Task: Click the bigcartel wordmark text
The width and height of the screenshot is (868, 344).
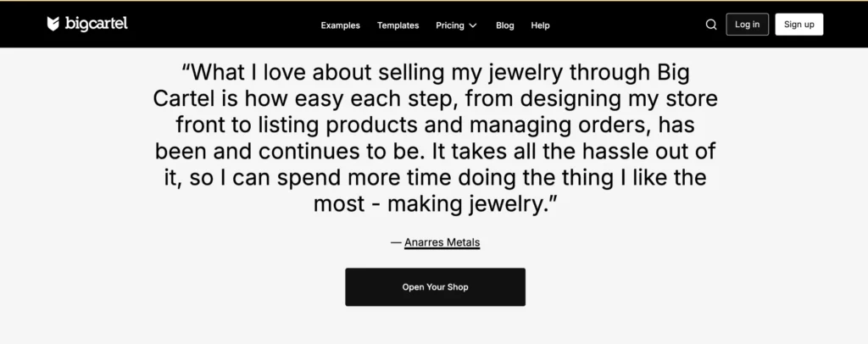Action: (97, 24)
